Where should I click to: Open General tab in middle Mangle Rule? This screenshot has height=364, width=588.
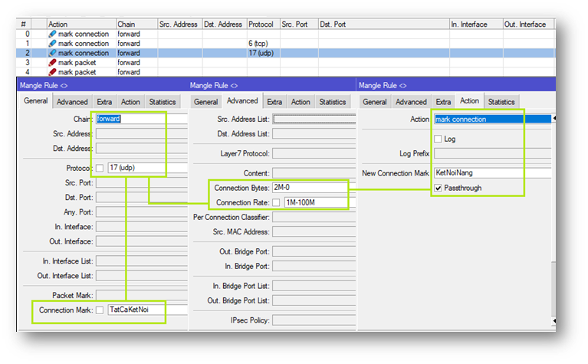[205, 102]
